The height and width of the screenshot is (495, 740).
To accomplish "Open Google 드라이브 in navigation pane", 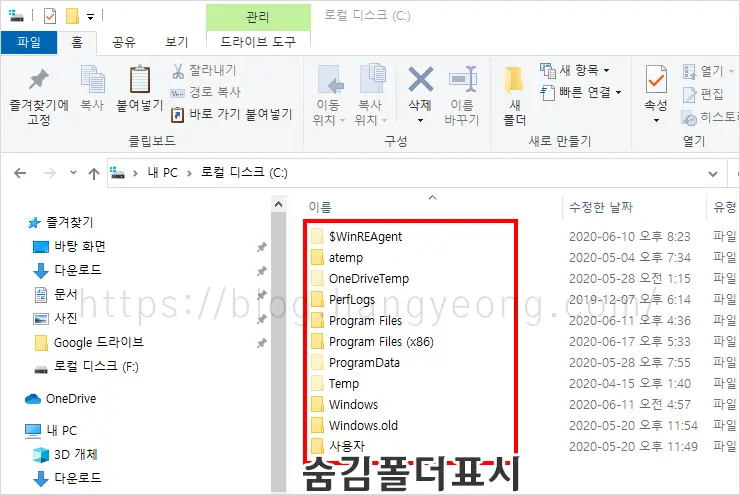I will pos(89,343).
